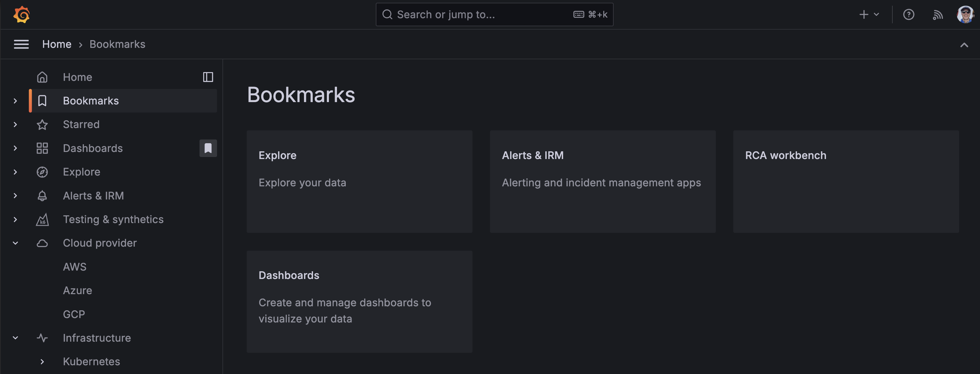Expand the Bookmarks sidebar section
This screenshot has height=374, width=980.
[x=15, y=100]
